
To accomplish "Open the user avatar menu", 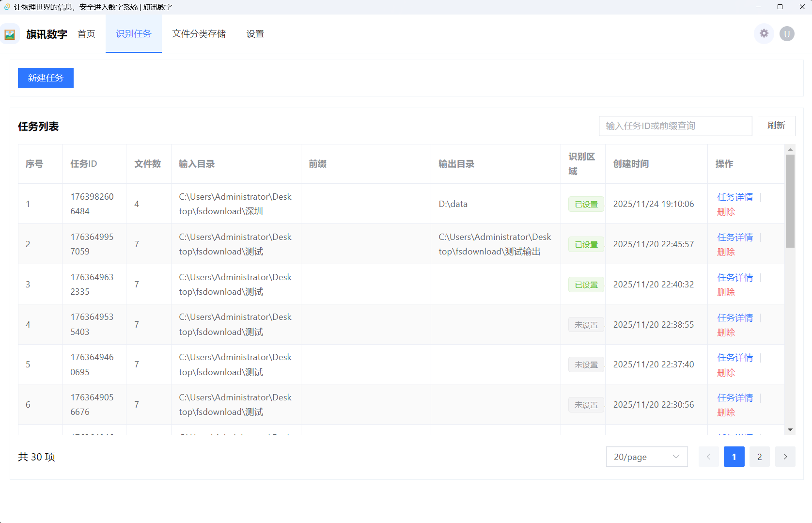I will 786,34.
